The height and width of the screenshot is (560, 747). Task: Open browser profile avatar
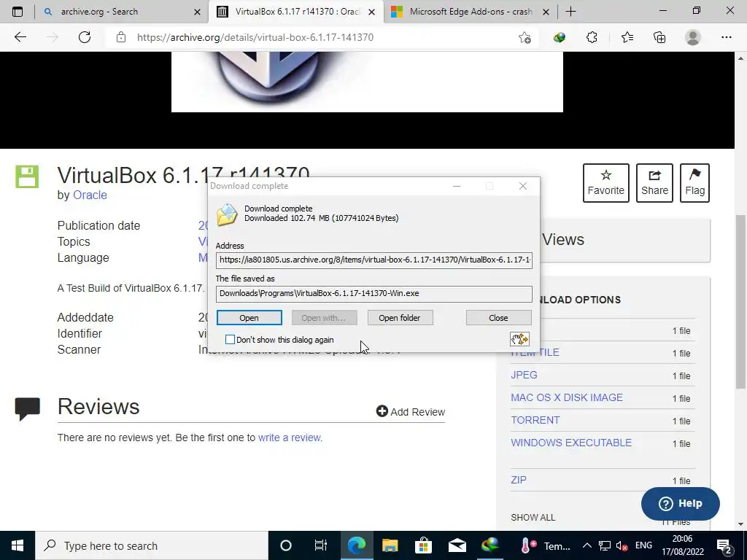point(693,37)
